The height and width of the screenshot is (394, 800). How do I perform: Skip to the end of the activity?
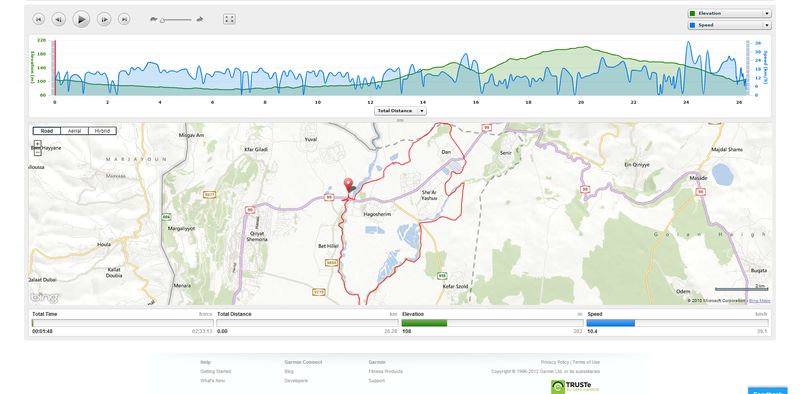tap(124, 19)
